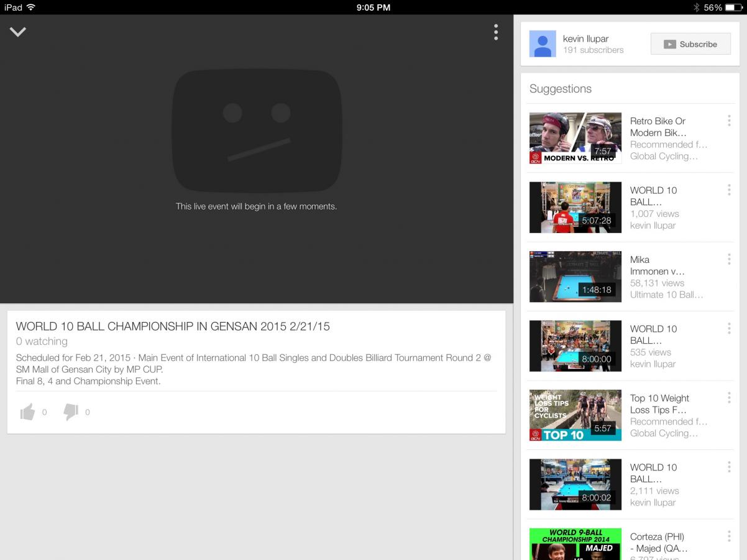The image size is (747, 560).
Task: Tap the thumbs up like icon
Action: (27, 411)
